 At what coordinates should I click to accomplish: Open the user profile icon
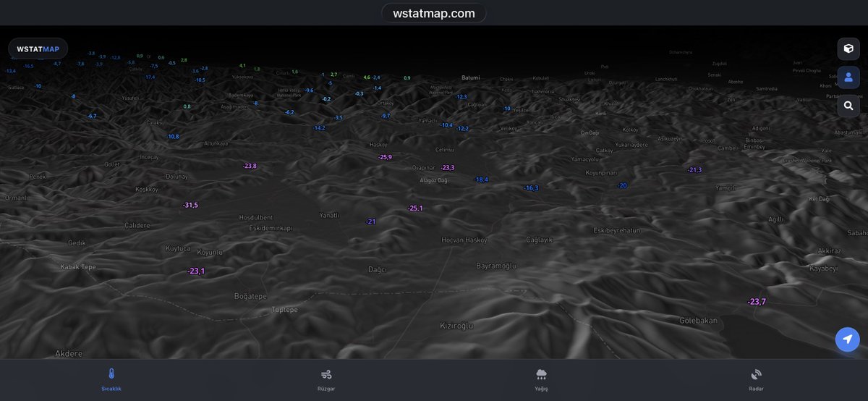[848, 77]
